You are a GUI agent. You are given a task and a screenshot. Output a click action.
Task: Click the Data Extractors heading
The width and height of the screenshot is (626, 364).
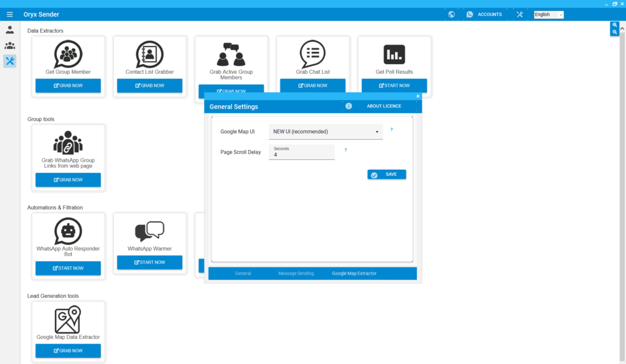45,31
